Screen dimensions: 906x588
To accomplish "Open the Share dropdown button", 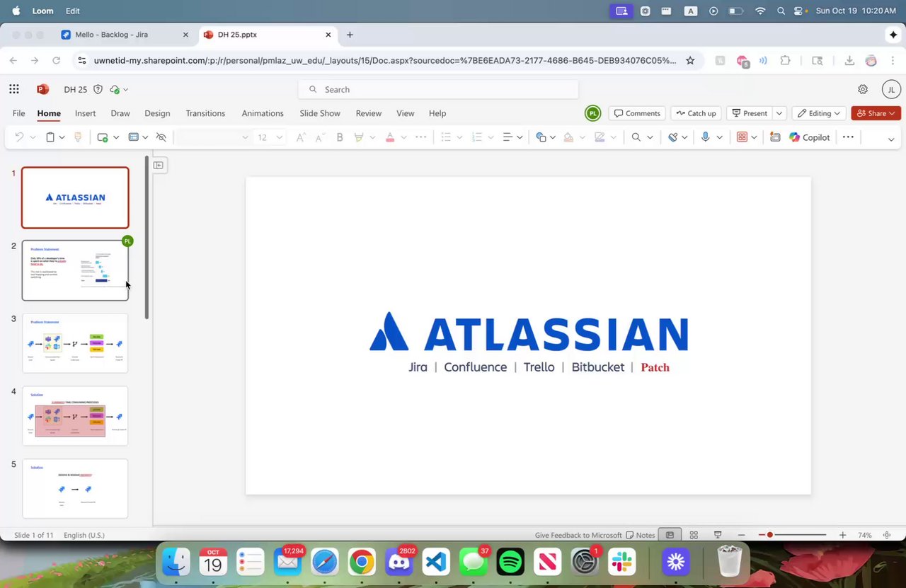I will click(x=876, y=113).
